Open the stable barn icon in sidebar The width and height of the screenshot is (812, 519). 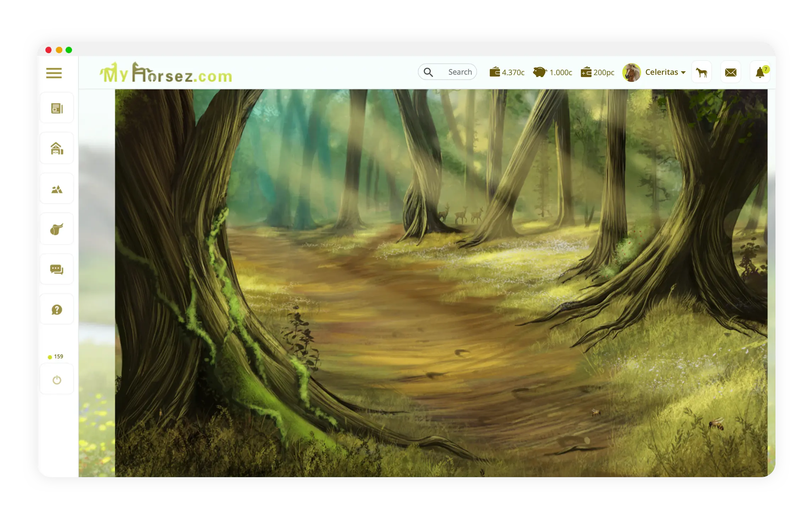[57, 148]
